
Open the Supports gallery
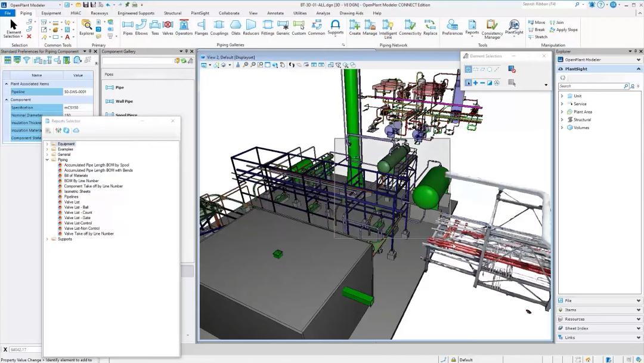point(336,27)
